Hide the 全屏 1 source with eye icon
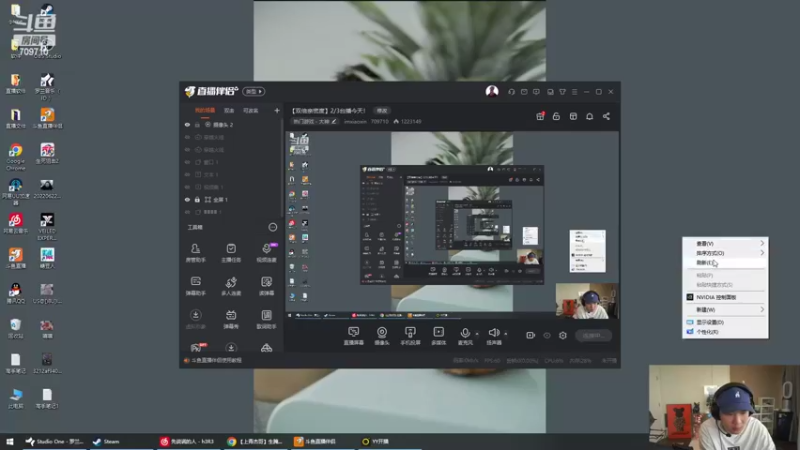This screenshot has height=450, width=800. click(x=187, y=199)
